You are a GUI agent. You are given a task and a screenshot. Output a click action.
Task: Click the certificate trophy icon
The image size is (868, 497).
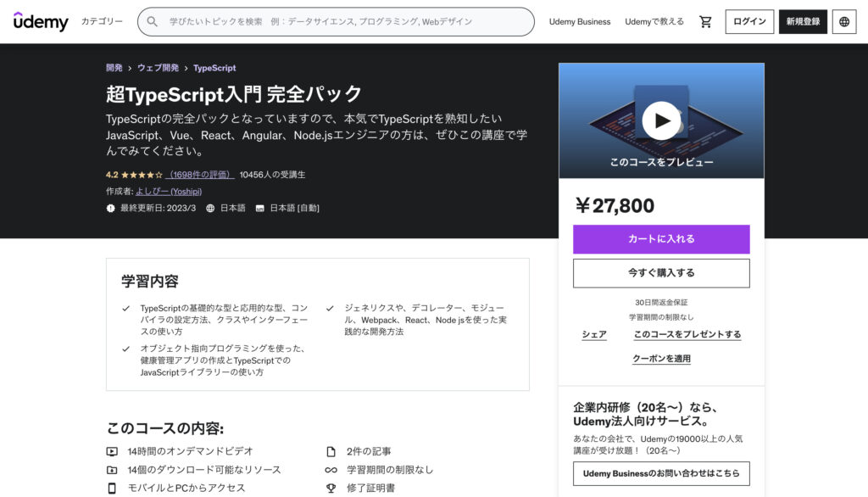tap(331, 489)
